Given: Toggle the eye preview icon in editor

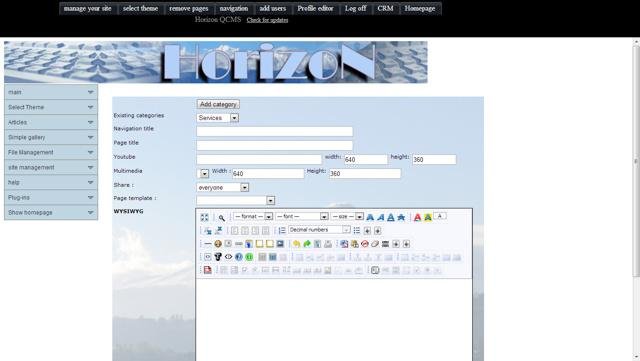Looking at the screenshot, I should point(229,257).
